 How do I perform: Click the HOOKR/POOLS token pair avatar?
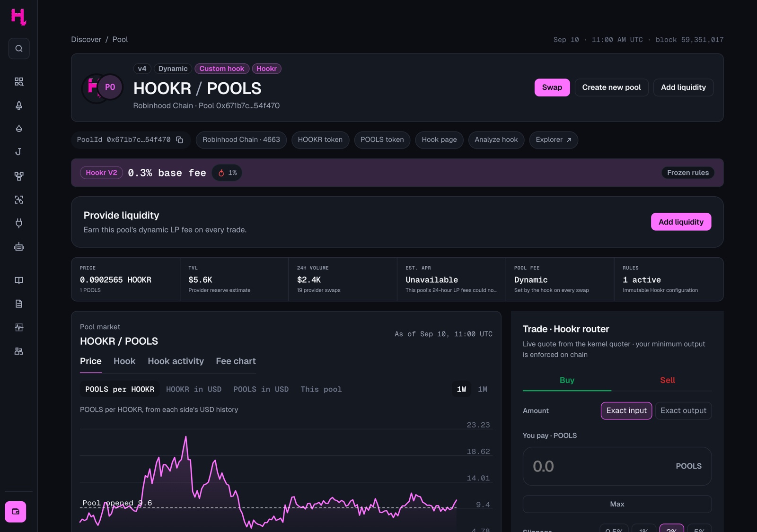pyautogui.click(x=102, y=88)
